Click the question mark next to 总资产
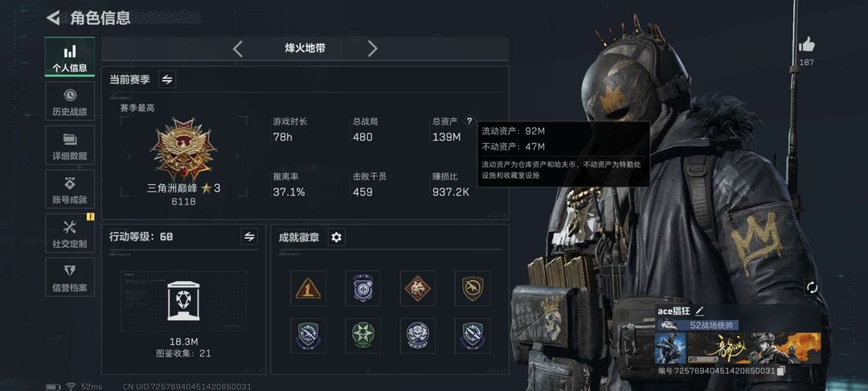Screen dimensions: 868x391 [x=469, y=121]
